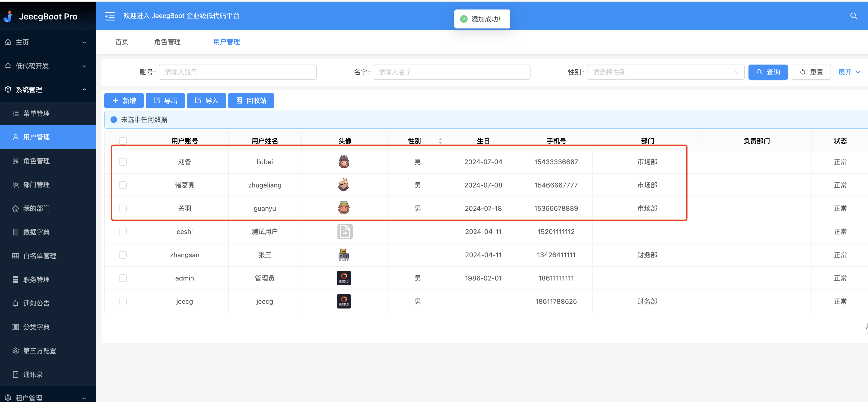Click the 角色管理 sidebar icon
This screenshot has height=402, width=868.
[15, 161]
